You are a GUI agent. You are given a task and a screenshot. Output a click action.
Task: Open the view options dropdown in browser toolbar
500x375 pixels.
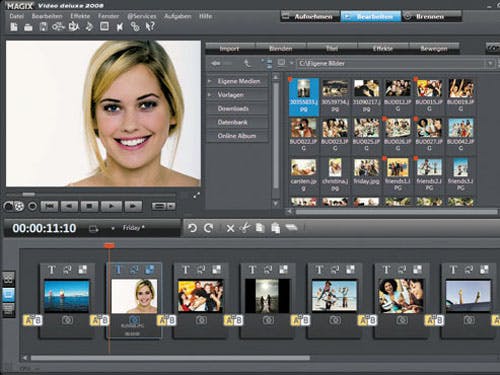click(x=291, y=63)
